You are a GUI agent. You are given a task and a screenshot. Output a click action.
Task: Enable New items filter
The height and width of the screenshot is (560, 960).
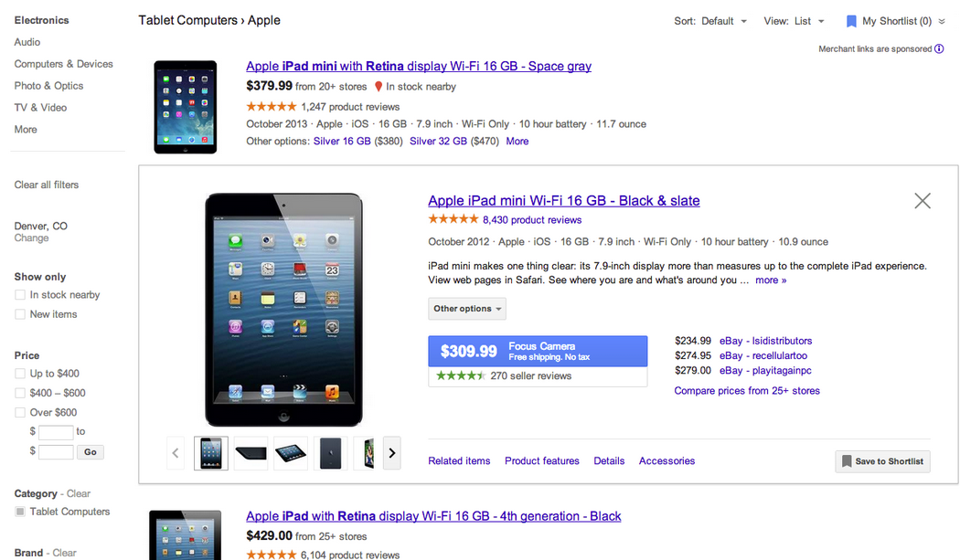pos(20,314)
